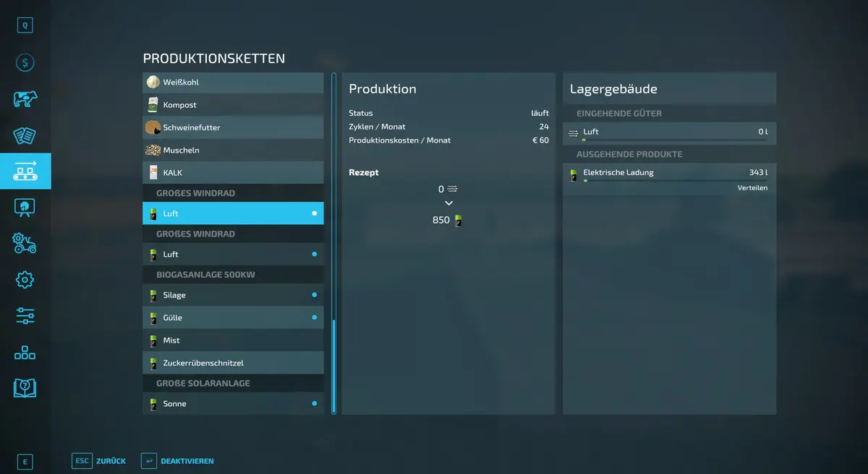Click the Elektrische Ladung fill level bar
Image resolution: width=868 pixels, height=474 pixels.
(x=674, y=181)
